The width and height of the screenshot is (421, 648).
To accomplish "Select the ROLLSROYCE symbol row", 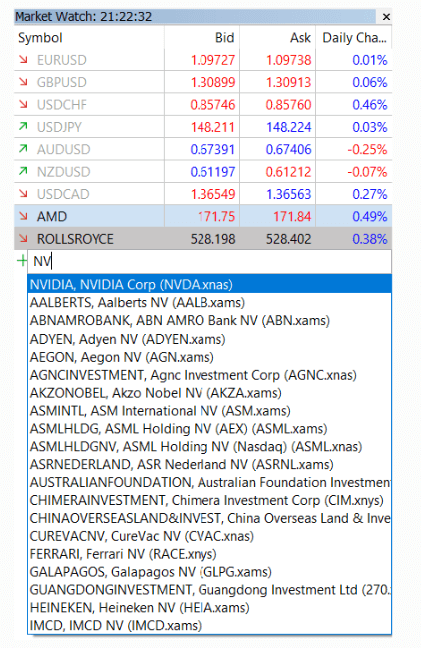I will pyautogui.click(x=203, y=238).
